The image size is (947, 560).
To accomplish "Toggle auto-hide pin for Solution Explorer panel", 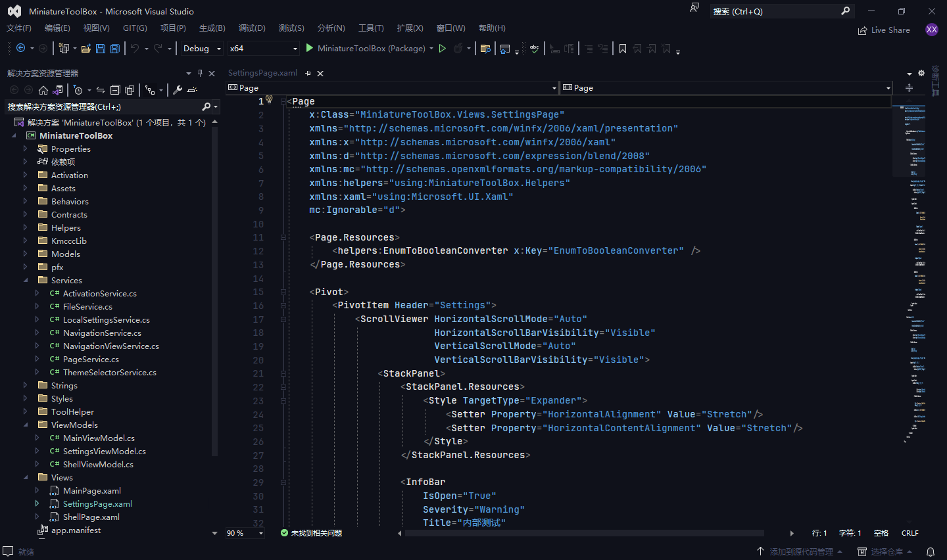I will pyautogui.click(x=201, y=74).
